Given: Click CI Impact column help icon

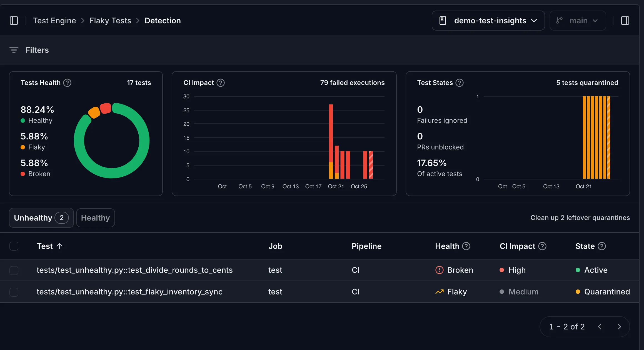Looking at the screenshot, I should point(542,246).
